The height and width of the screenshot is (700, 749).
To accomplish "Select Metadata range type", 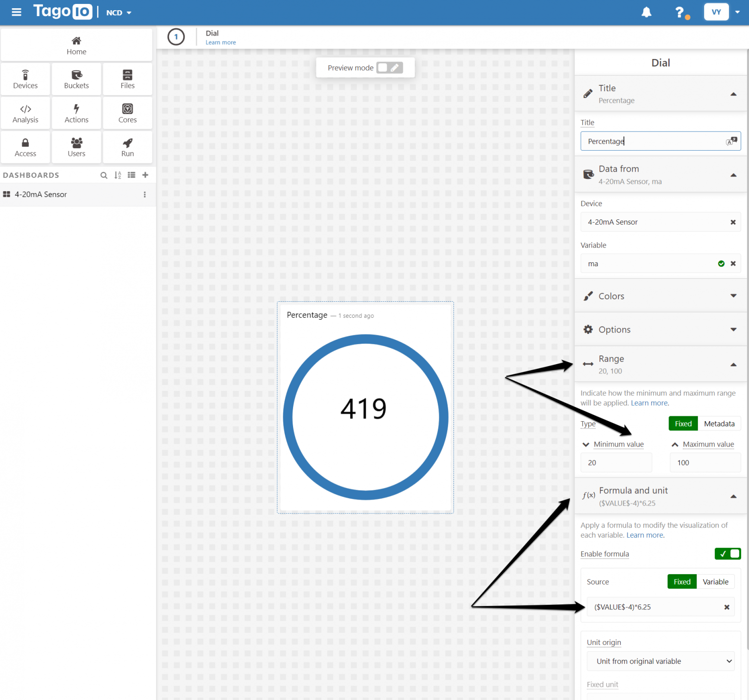I will [719, 424].
